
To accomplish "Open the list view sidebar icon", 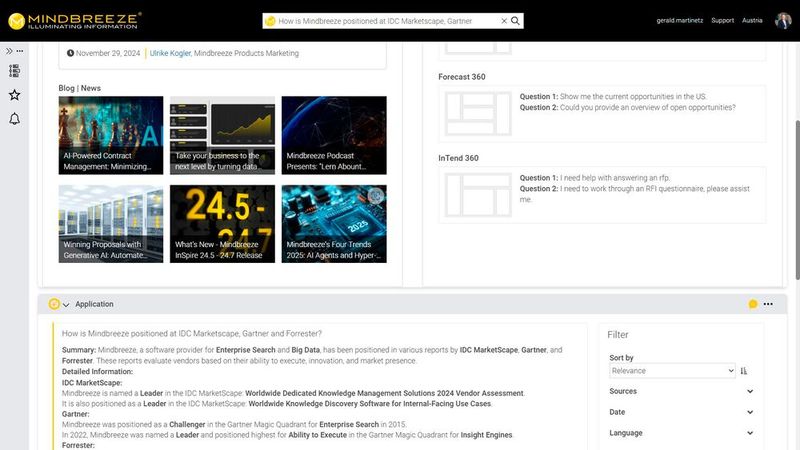I will click(14, 70).
